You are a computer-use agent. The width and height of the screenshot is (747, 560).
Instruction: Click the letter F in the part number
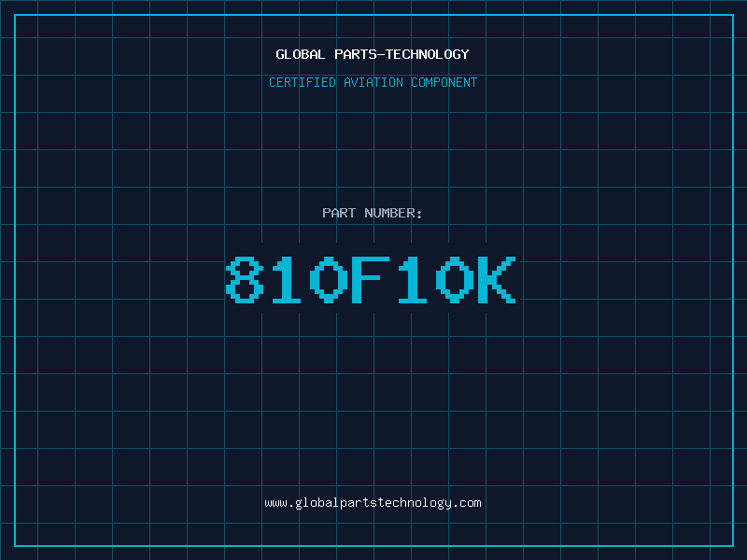pyautogui.click(x=371, y=280)
